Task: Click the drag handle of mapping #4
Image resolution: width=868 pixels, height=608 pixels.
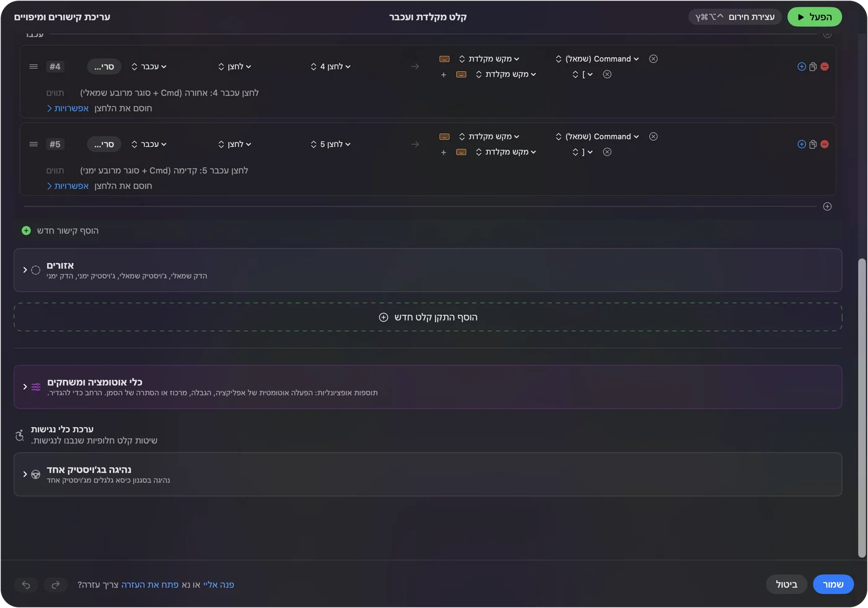Action: (33, 66)
